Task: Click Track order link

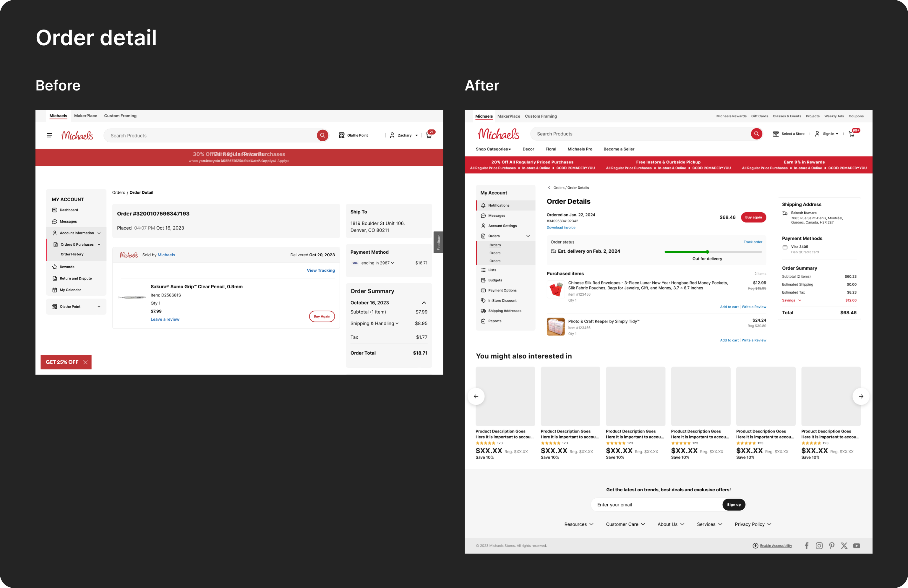Action: pos(753,242)
